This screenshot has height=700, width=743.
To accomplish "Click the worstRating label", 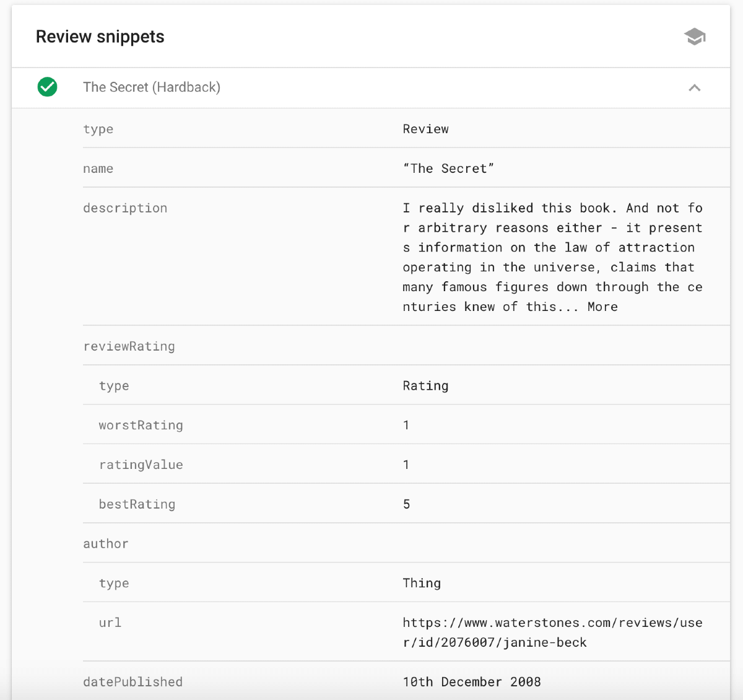I will [141, 426].
